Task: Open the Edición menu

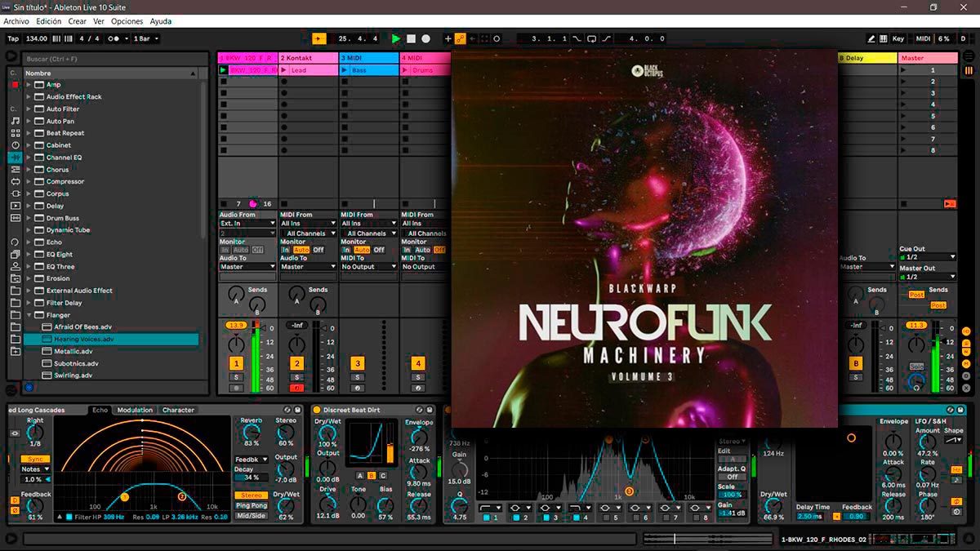Action: [x=49, y=21]
